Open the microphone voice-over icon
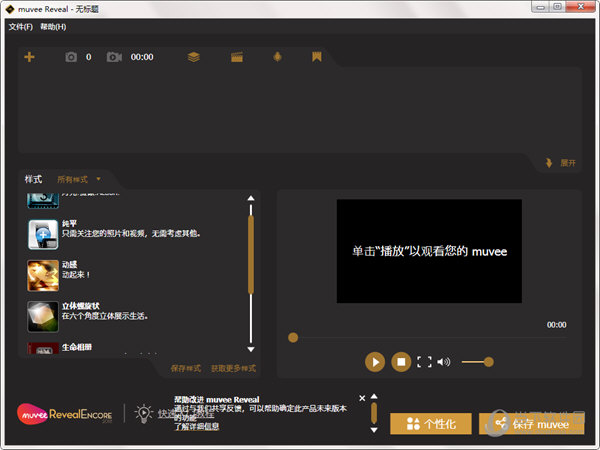Viewport: 600px width, 450px height. point(277,57)
